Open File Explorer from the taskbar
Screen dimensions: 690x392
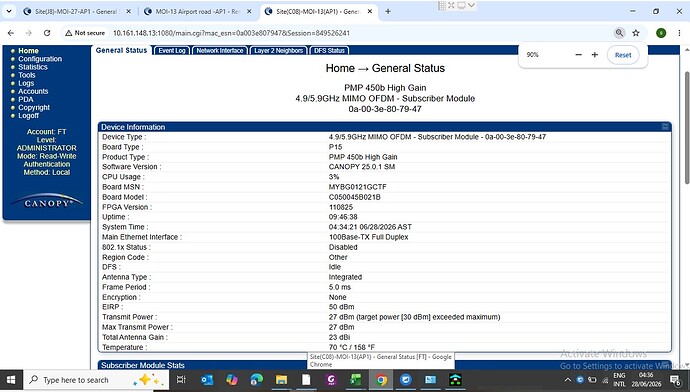tap(281, 380)
